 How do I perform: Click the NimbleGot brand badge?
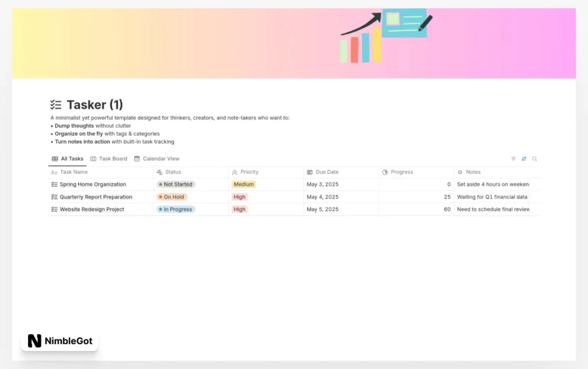click(60, 341)
